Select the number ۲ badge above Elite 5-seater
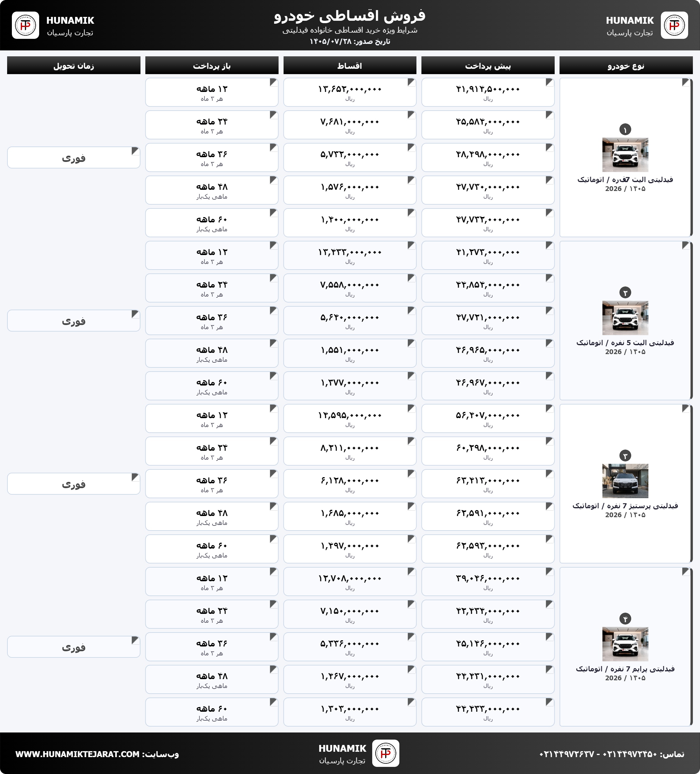The width and height of the screenshot is (700, 774). pyautogui.click(x=625, y=293)
